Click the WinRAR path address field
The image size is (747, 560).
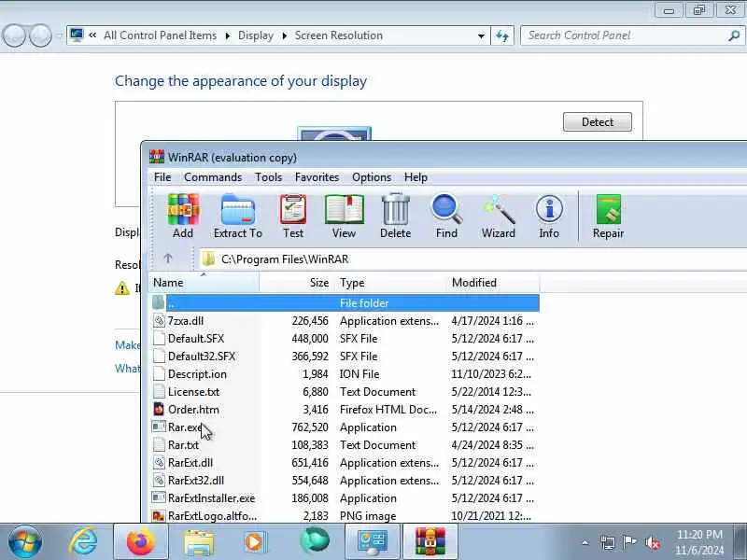click(x=472, y=259)
